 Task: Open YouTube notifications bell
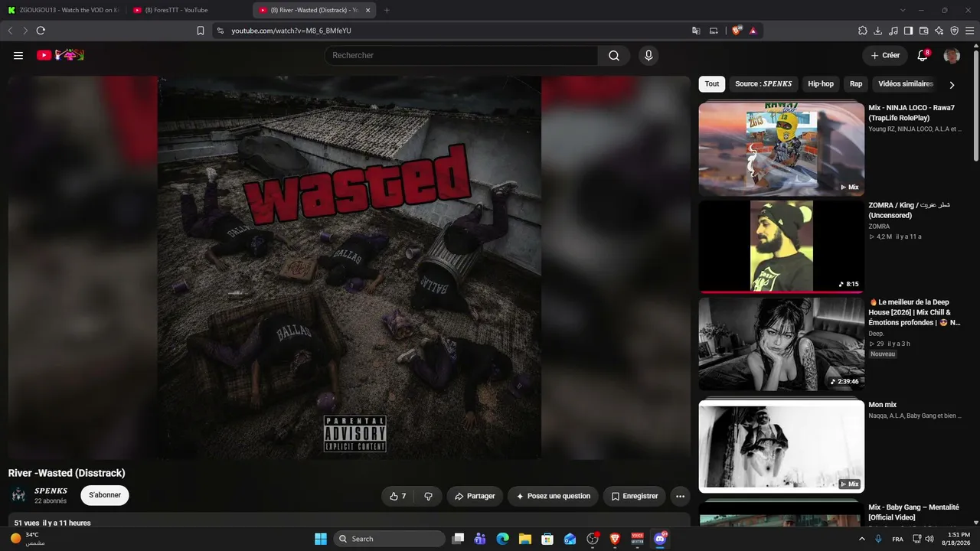click(x=923, y=55)
